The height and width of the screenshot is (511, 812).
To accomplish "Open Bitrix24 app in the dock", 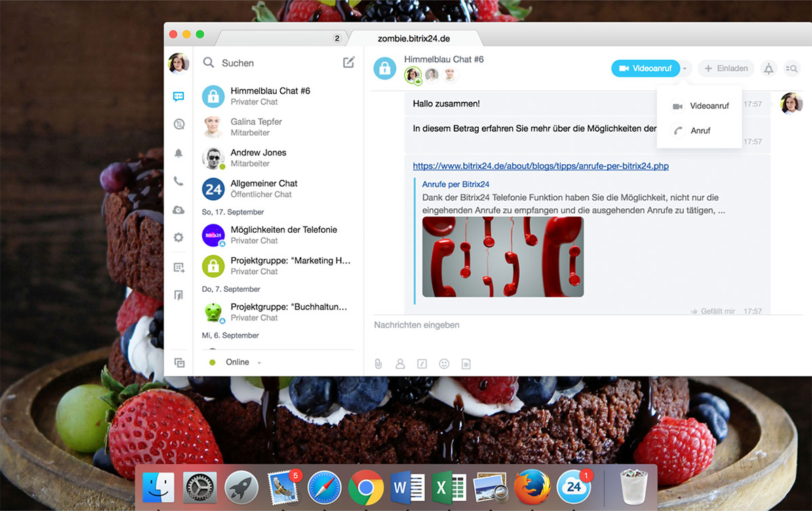I will click(574, 487).
